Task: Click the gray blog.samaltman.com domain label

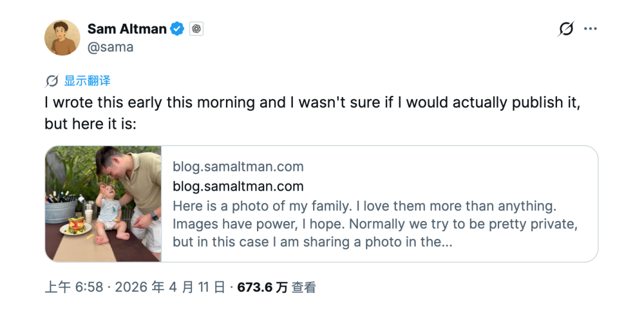Action: (x=238, y=167)
